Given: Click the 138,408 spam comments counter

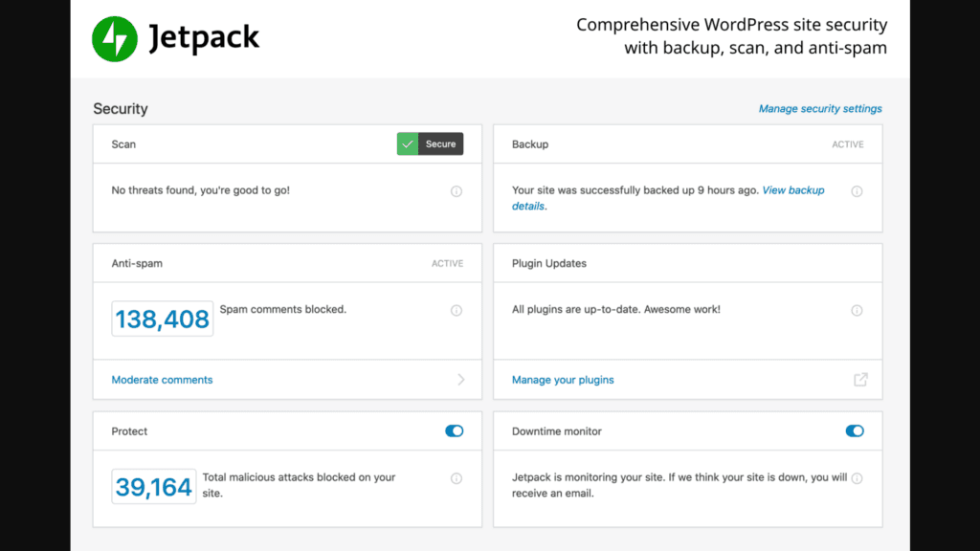Looking at the screenshot, I should point(162,319).
